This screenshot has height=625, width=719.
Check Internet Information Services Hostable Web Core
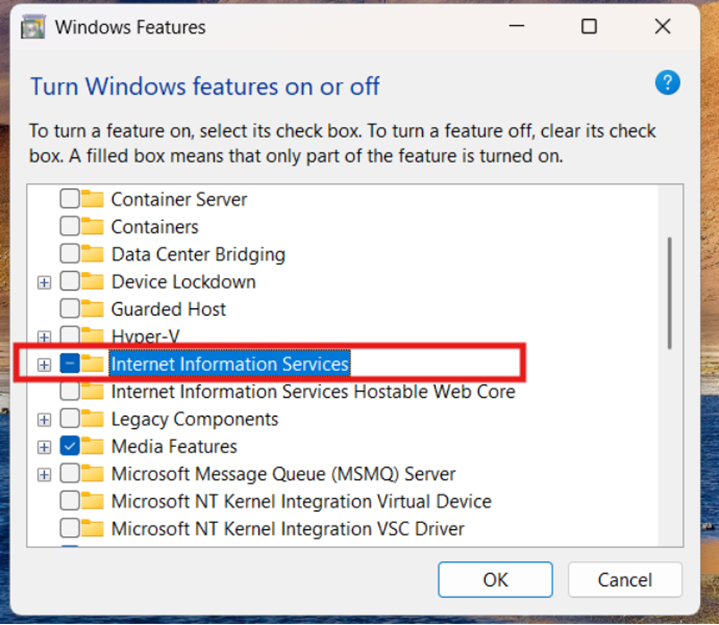click(70, 391)
